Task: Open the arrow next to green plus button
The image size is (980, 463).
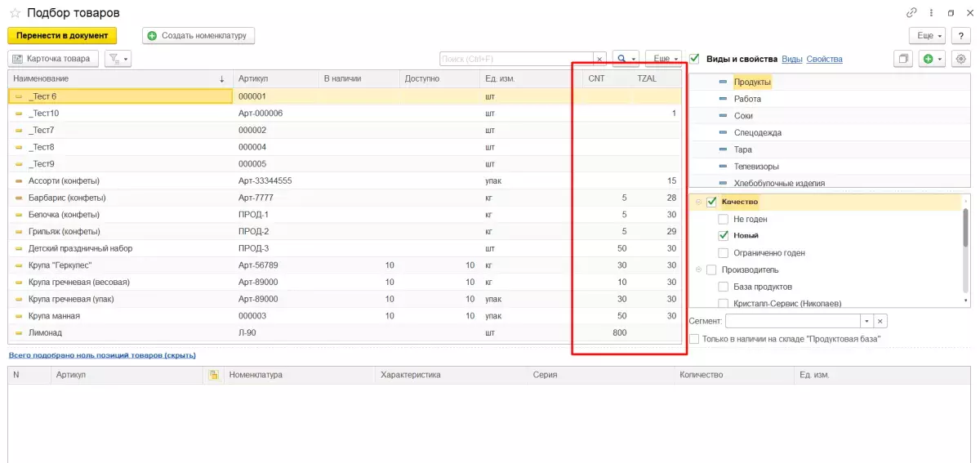Action: point(940,59)
